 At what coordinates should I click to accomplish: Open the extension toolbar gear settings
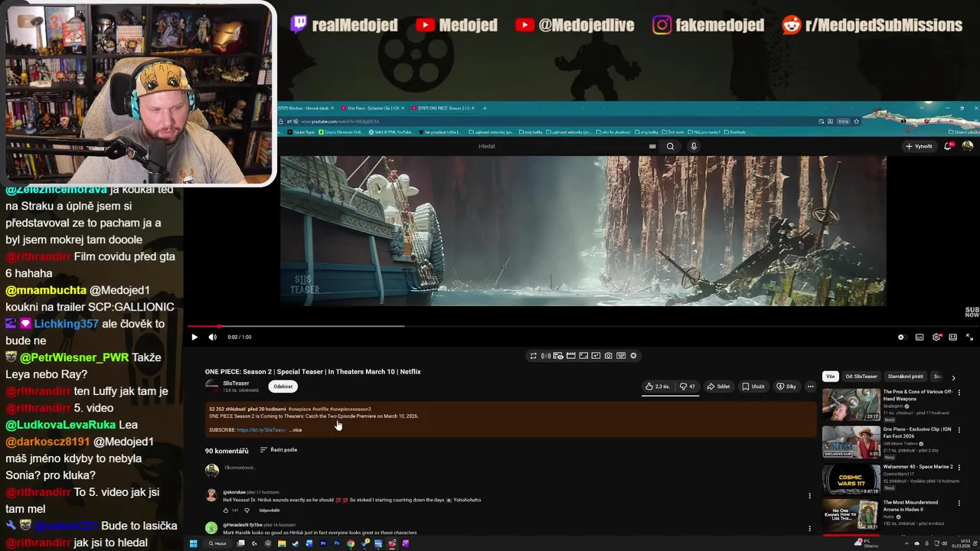(633, 356)
